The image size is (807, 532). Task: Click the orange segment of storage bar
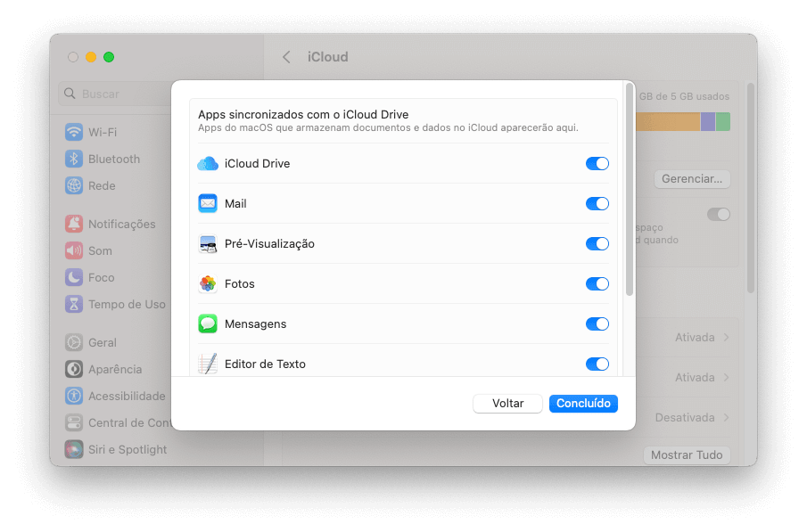(x=668, y=122)
